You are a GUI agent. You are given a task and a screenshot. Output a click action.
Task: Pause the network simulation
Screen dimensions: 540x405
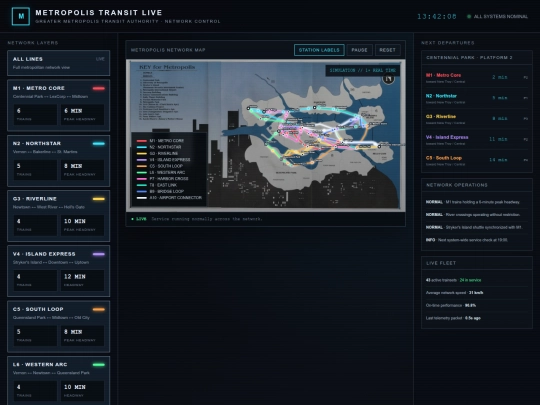[359, 50]
